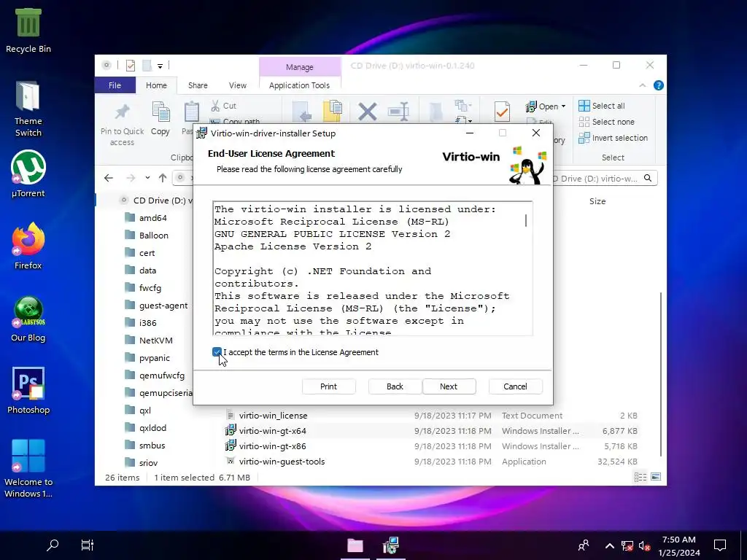Click Select all in ribbon
Image resolution: width=747 pixels, height=560 pixels.
(x=602, y=106)
